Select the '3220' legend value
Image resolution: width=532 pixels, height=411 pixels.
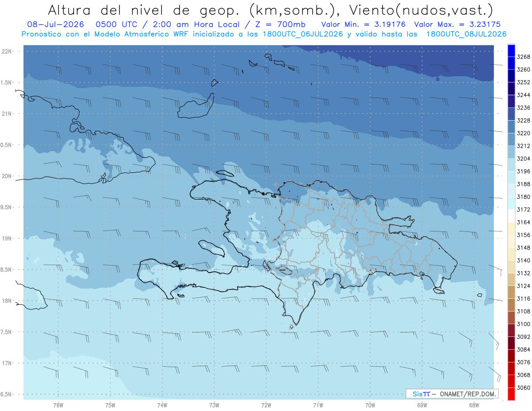[524, 133]
